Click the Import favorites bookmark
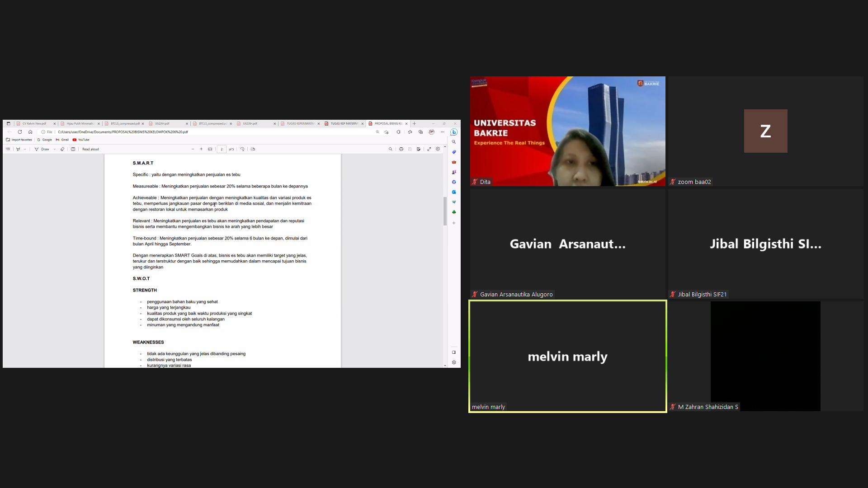 pos(19,140)
